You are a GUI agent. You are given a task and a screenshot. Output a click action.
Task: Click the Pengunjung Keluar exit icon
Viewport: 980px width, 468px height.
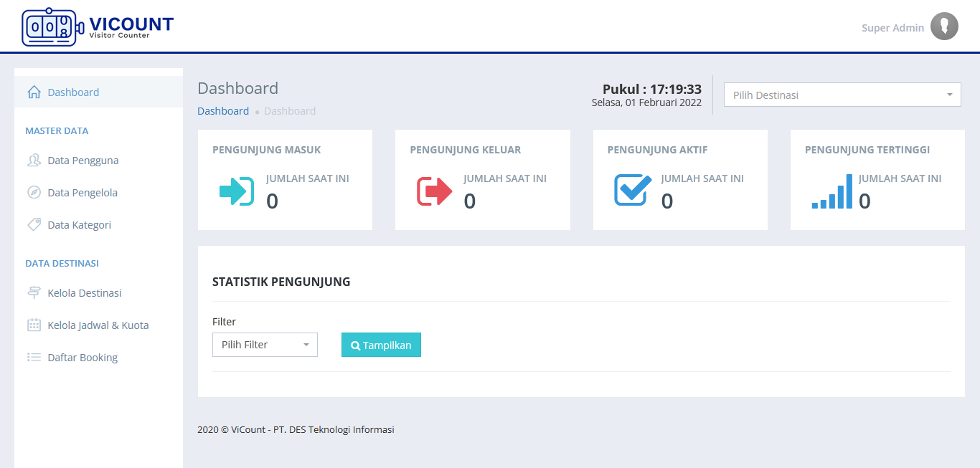click(x=434, y=191)
